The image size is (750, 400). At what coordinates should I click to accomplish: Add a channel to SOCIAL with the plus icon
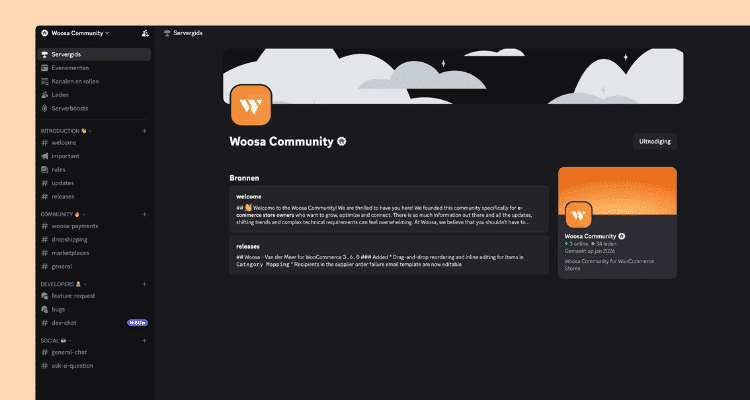pyautogui.click(x=144, y=340)
